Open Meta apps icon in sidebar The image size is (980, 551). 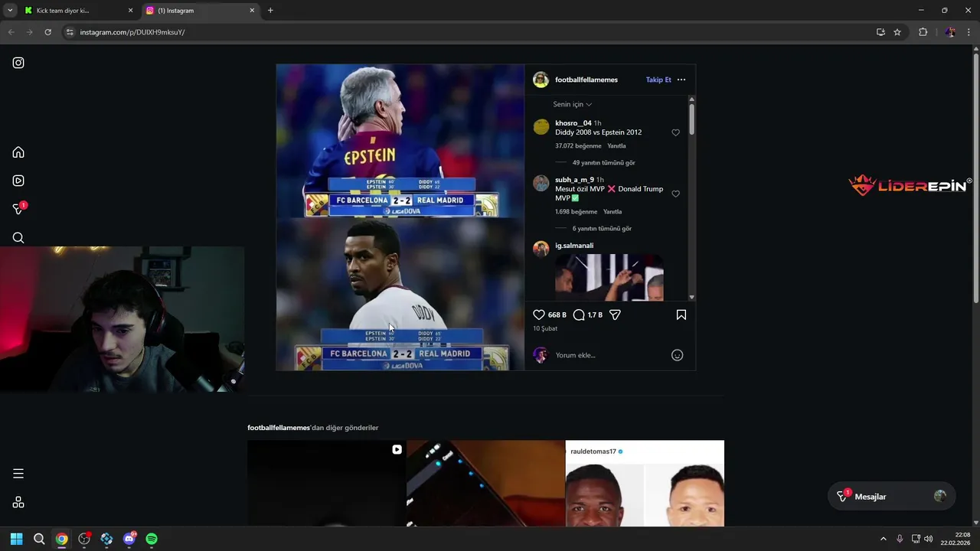[18, 502]
